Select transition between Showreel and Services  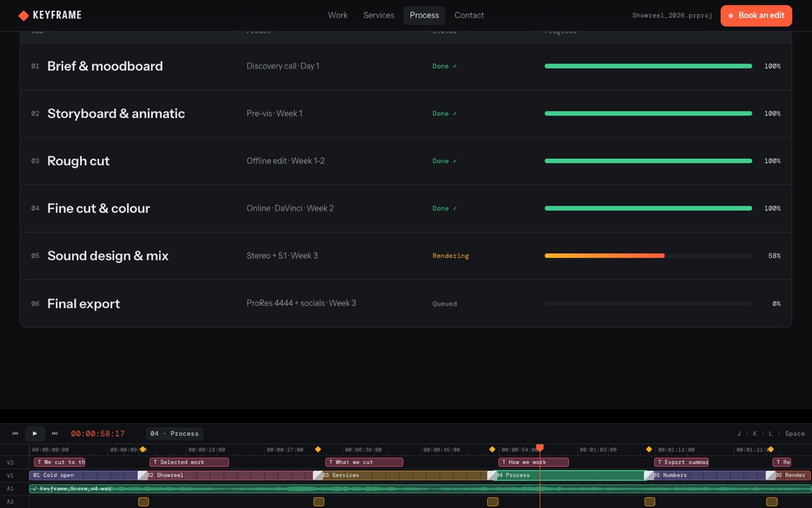pyautogui.click(x=318, y=475)
